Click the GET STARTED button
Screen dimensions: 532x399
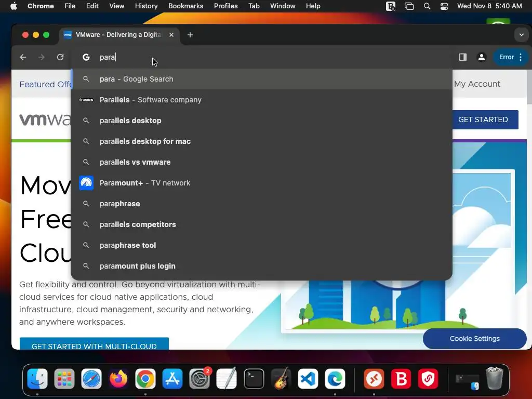[x=485, y=119]
